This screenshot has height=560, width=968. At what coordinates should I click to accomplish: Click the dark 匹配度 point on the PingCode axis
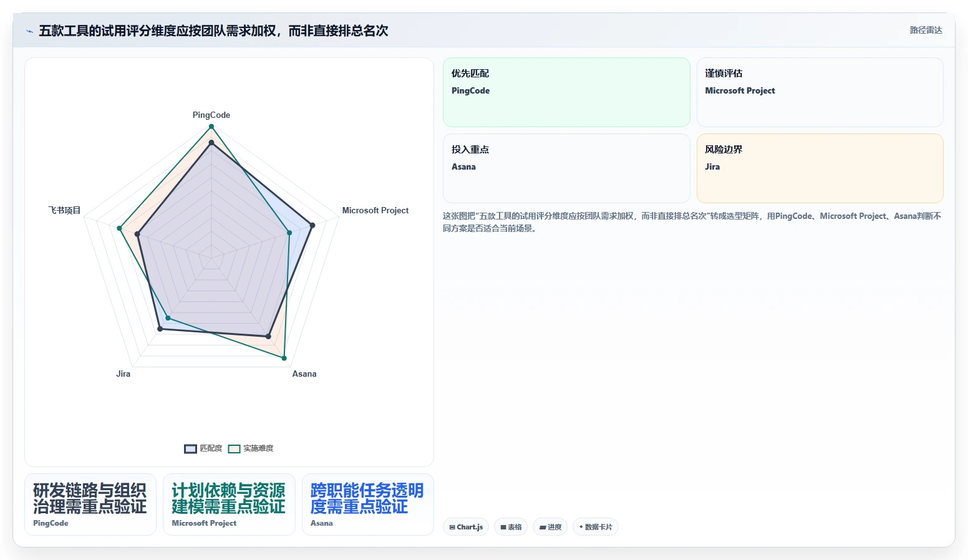(x=211, y=143)
